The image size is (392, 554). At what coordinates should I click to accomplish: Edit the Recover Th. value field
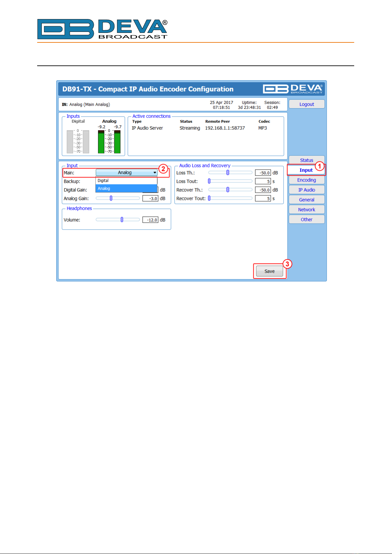[263, 190]
